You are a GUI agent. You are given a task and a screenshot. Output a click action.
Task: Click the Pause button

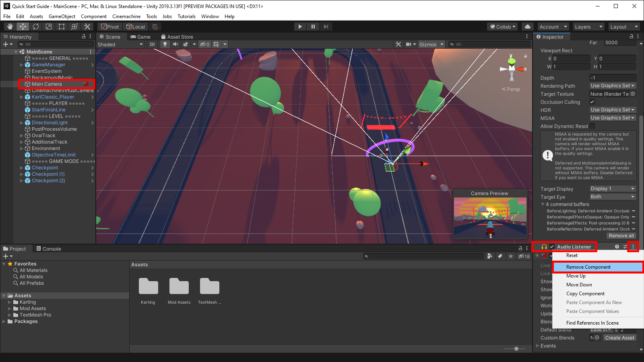tap(313, 27)
